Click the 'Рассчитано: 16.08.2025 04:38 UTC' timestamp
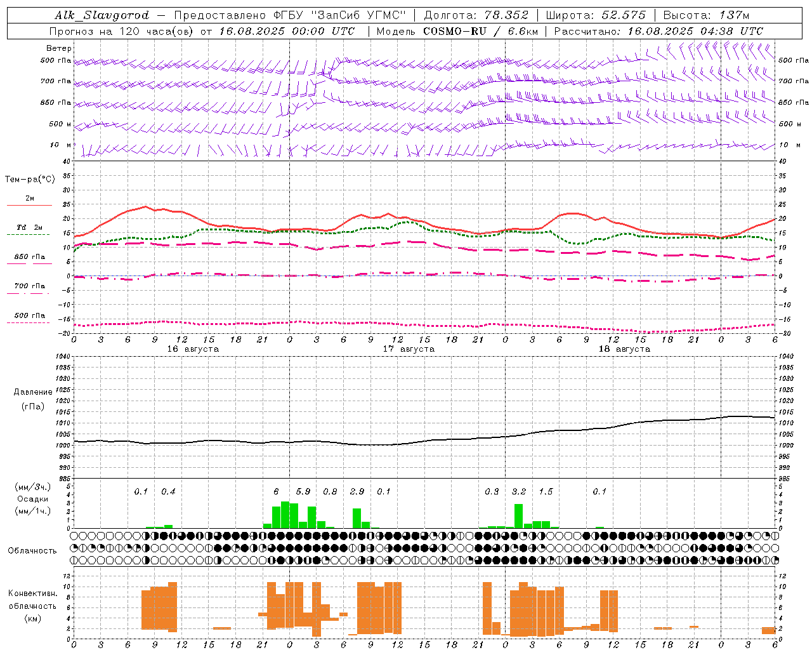Viewport: 812px width, 650px height. [x=658, y=31]
